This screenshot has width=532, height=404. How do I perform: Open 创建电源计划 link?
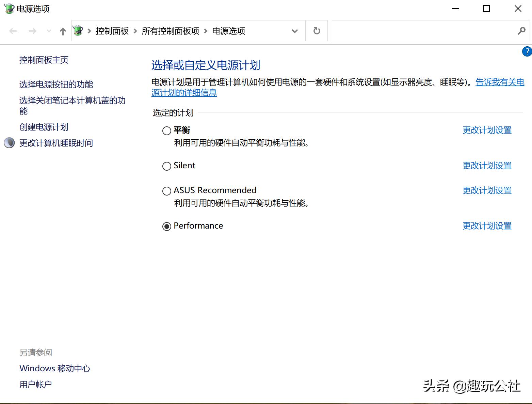click(44, 127)
